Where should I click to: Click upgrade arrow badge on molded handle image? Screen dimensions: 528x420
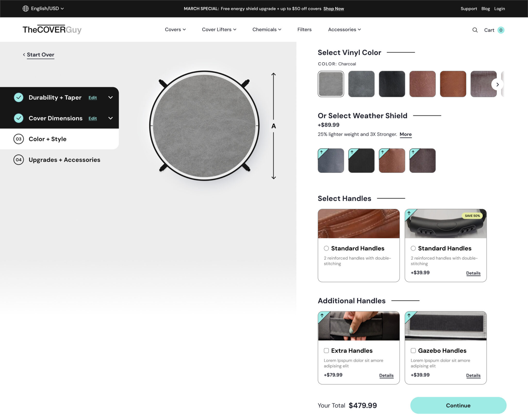tap(409, 214)
